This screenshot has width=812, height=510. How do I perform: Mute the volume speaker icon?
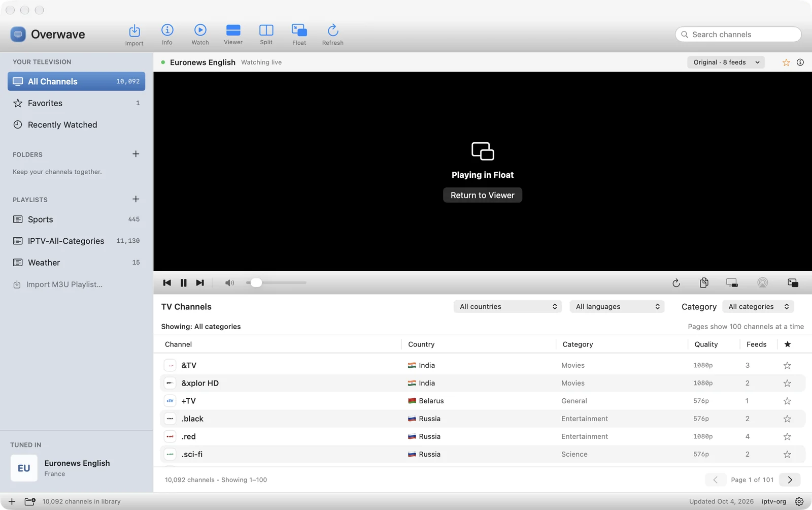click(x=229, y=283)
